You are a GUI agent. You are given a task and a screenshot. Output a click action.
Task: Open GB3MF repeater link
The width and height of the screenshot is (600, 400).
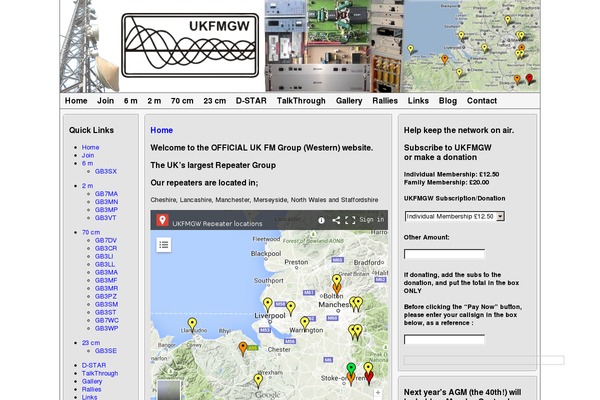(106, 281)
